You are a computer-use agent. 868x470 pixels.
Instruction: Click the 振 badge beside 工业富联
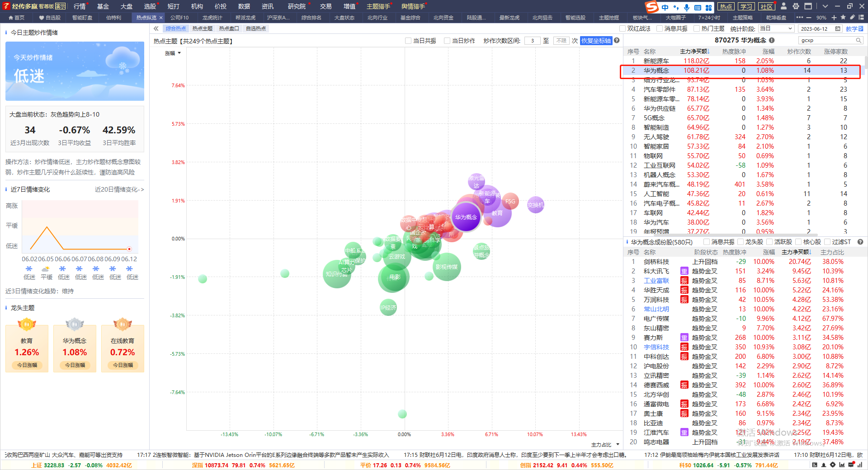(x=684, y=281)
